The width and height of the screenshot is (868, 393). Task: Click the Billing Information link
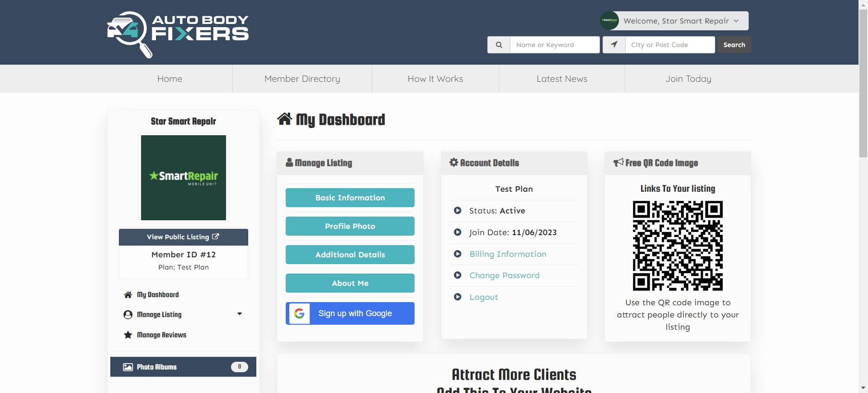508,254
